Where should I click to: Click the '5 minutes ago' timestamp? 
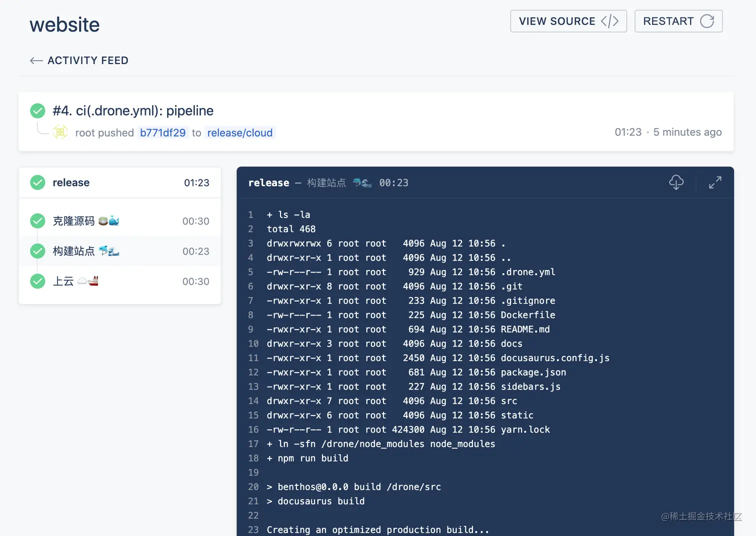coord(687,132)
